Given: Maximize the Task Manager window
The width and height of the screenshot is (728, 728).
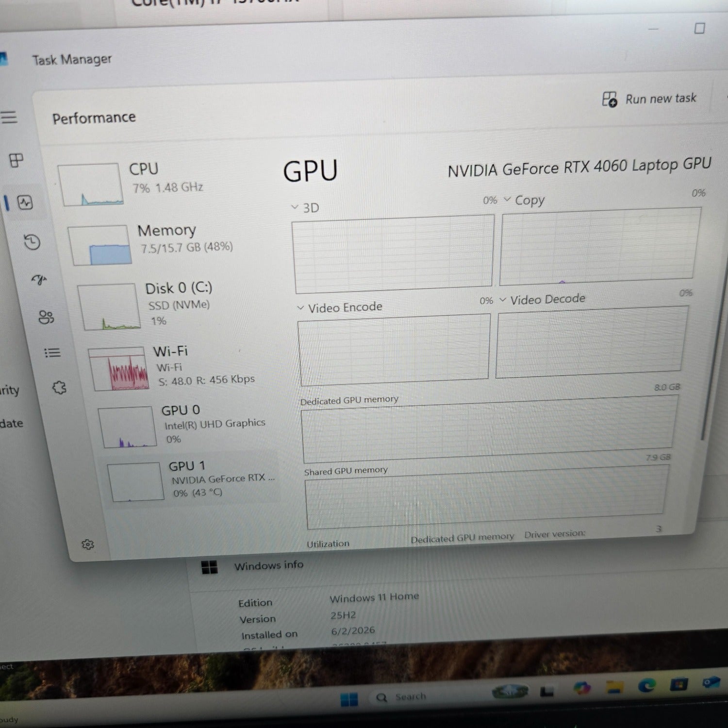Looking at the screenshot, I should point(699,28).
